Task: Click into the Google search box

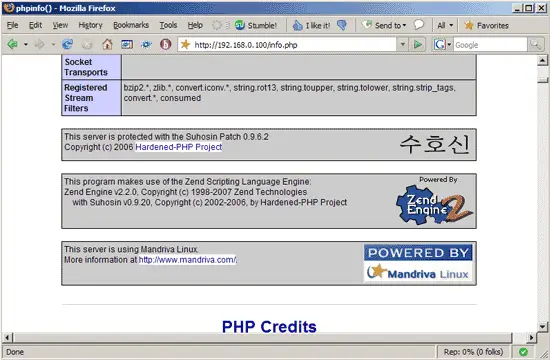Action: pos(490,45)
